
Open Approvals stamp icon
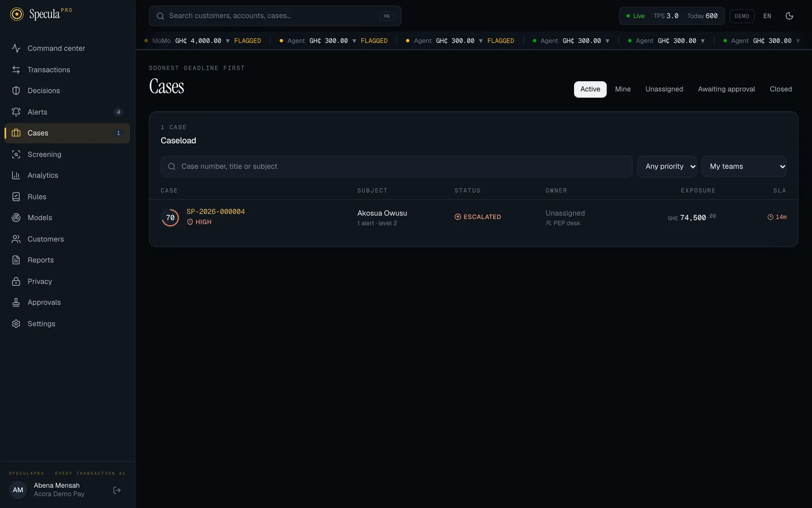pos(16,302)
